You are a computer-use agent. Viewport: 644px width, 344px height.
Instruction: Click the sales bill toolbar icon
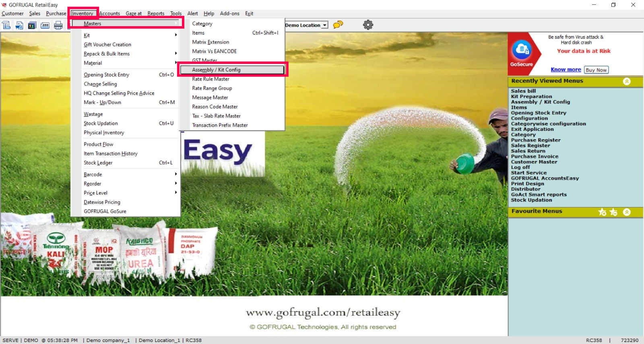point(6,25)
